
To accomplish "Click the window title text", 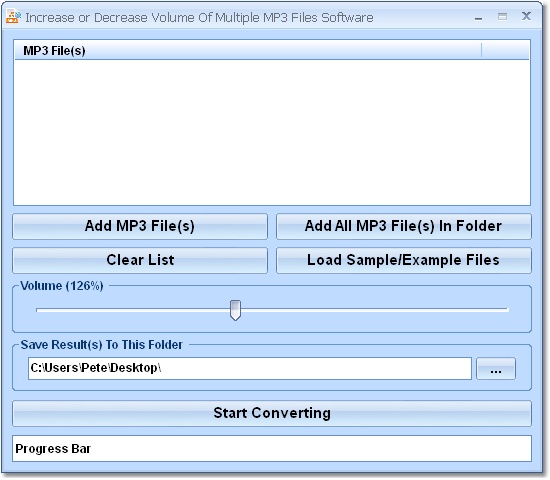I will 199,18.
